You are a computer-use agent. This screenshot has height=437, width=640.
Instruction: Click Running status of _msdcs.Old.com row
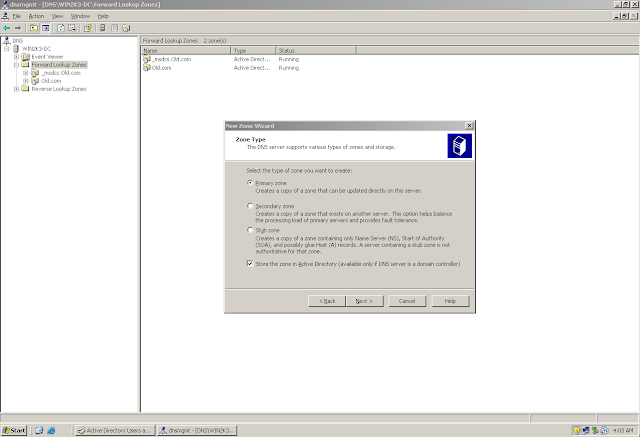pyautogui.click(x=289, y=59)
